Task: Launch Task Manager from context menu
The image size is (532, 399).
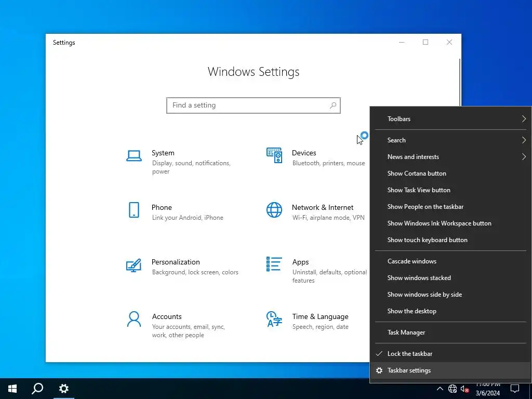Action: (450, 332)
